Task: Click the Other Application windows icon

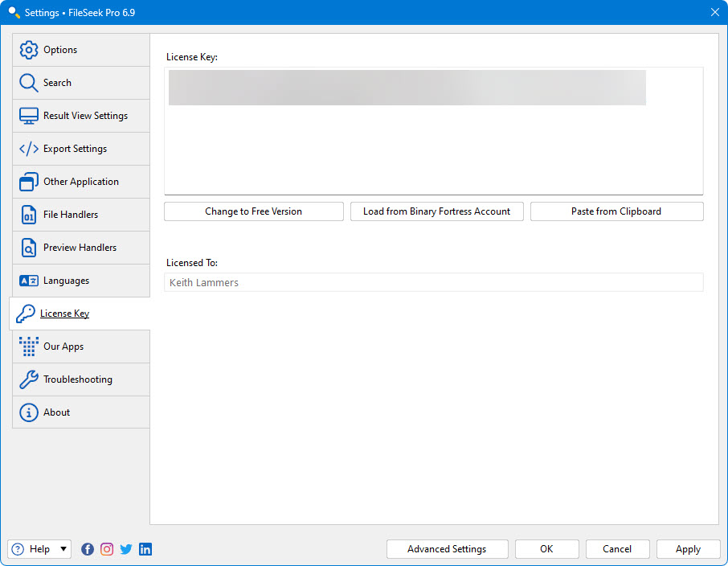Action: click(28, 182)
